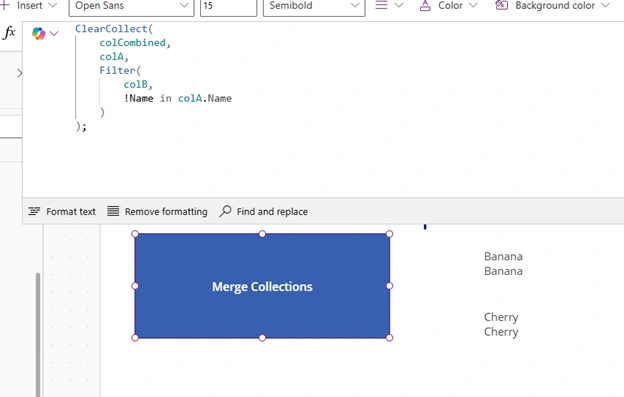The height and width of the screenshot is (397, 624).
Task: Click Find and replace button
Action: point(263,212)
